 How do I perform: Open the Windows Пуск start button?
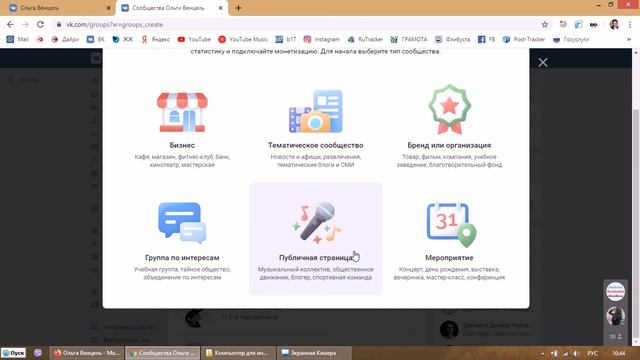pyautogui.click(x=13, y=353)
